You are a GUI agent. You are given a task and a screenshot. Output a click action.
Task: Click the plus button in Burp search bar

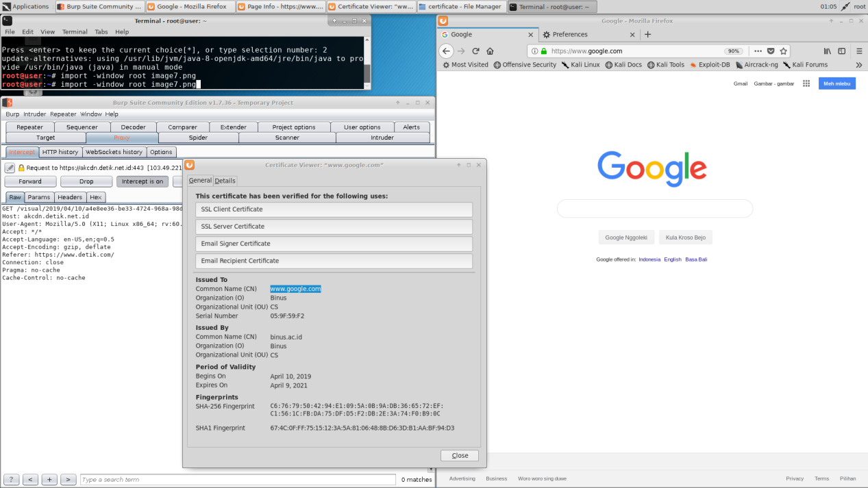point(49,480)
